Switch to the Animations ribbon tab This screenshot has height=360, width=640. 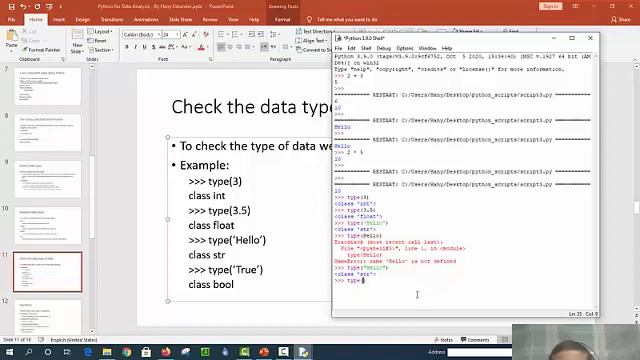(146, 20)
